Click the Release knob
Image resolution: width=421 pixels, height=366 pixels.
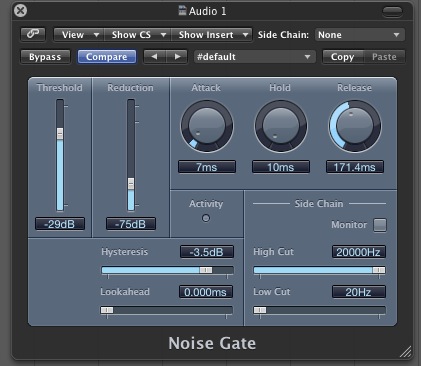point(355,126)
